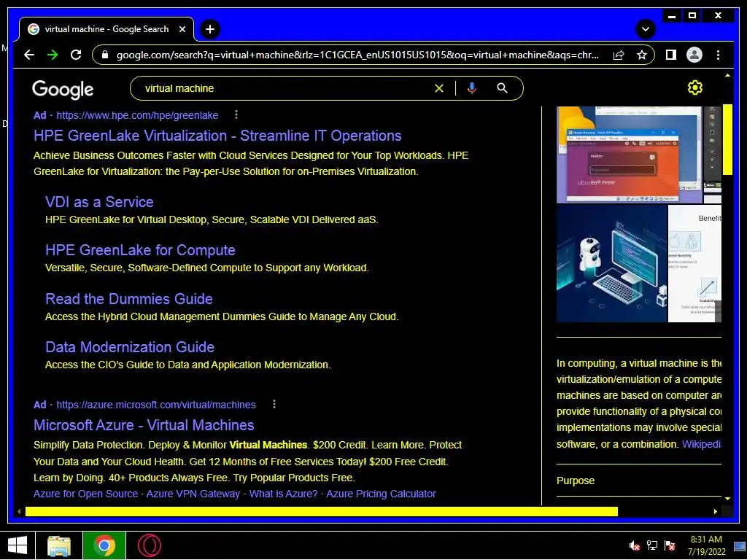Click into the Google search field
This screenshot has height=560, width=747.
286,88
